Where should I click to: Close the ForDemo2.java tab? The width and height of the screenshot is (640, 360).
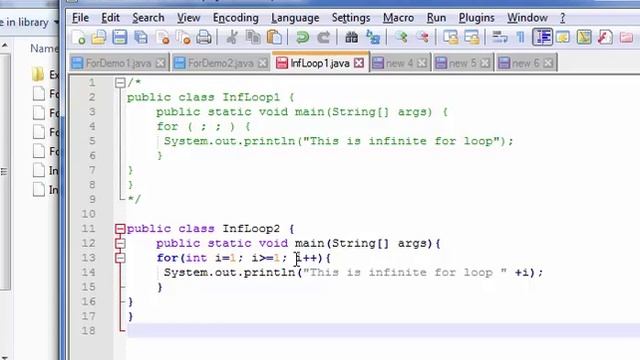tap(263, 63)
